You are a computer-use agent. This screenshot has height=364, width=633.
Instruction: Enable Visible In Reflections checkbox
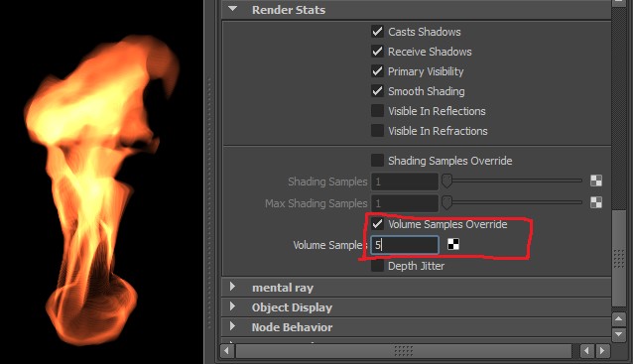pos(377,110)
